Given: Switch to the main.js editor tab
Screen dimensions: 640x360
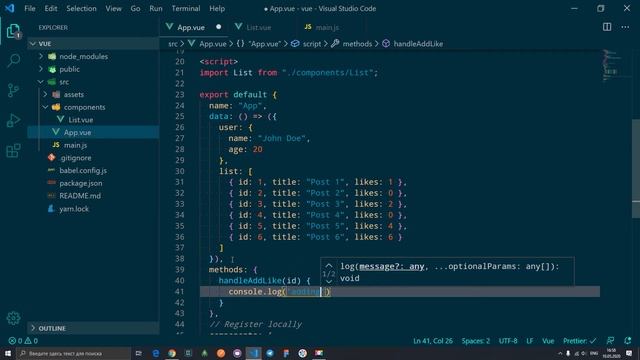Looking at the screenshot, I should coord(327,27).
